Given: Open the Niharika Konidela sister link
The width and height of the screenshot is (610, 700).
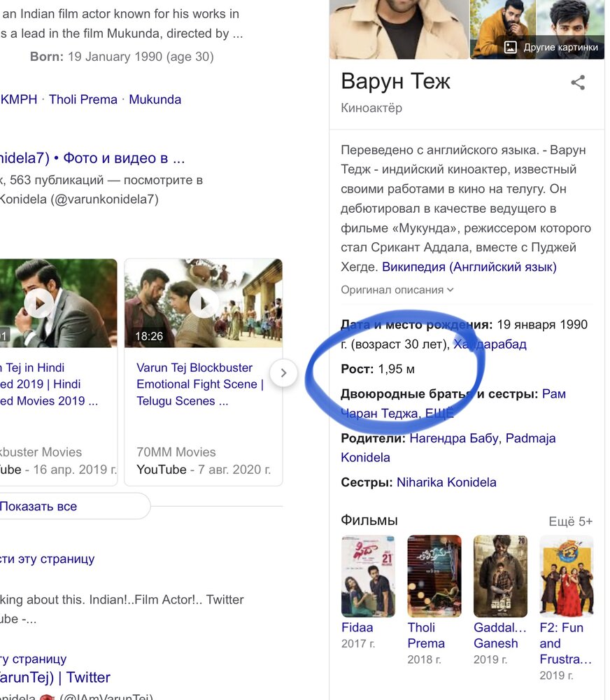Looking at the screenshot, I should pos(446,482).
